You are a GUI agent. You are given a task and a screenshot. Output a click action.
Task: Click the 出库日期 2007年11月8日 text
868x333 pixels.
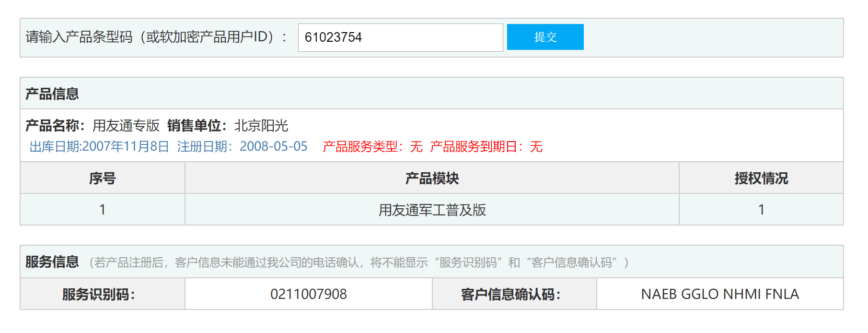(x=99, y=146)
